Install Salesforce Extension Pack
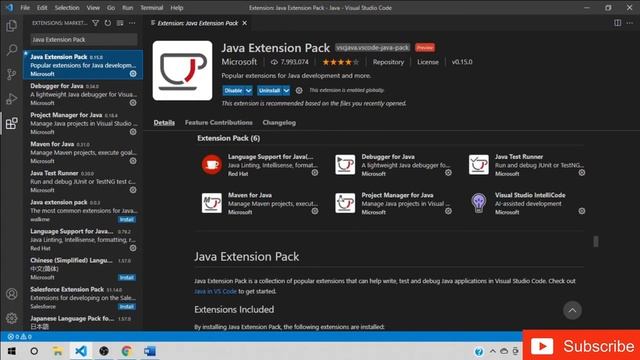The width and height of the screenshot is (640, 360). pyautogui.click(x=127, y=307)
